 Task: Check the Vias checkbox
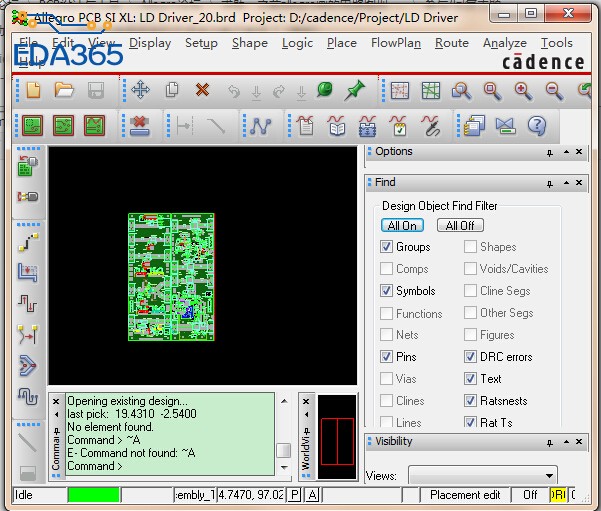pos(386,379)
